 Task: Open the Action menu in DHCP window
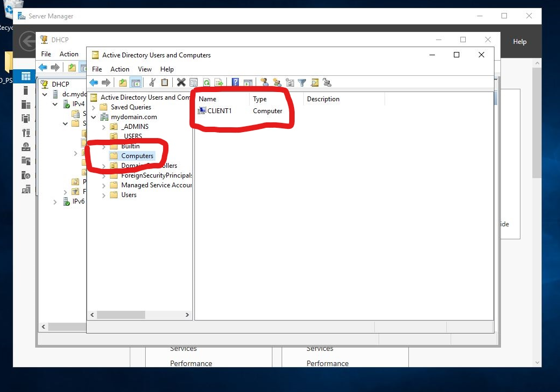[x=69, y=54]
